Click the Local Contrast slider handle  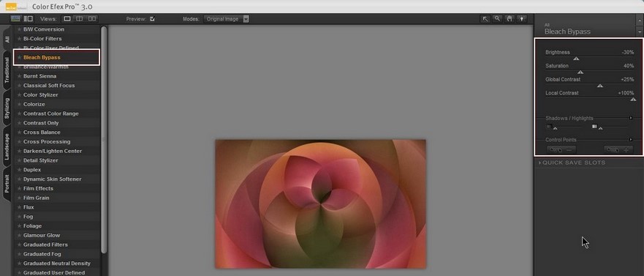pyautogui.click(x=633, y=99)
